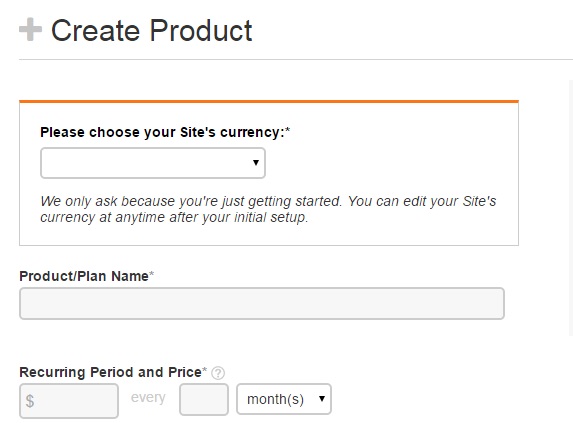Click the Product/Plan Name label
Viewport: 573px width, 423px height.
pyautogui.click(x=84, y=276)
